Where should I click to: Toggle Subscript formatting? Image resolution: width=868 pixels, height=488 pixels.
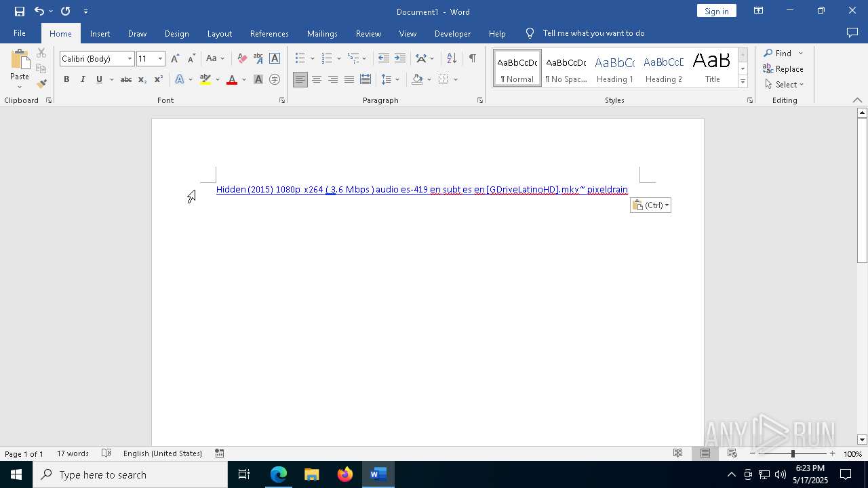pos(142,80)
